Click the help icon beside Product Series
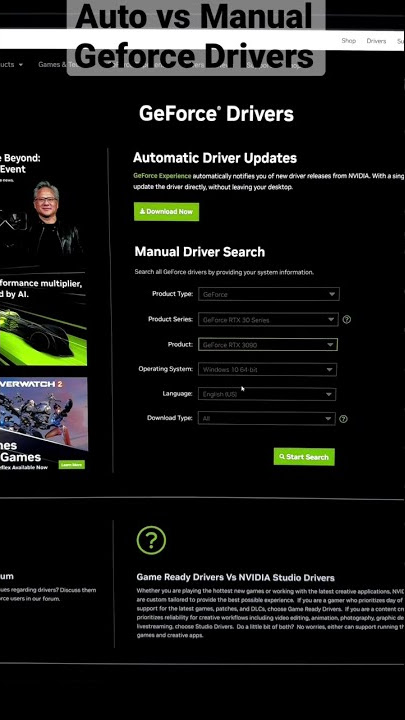Screen dimensions: 405x720 pos(347,319)
